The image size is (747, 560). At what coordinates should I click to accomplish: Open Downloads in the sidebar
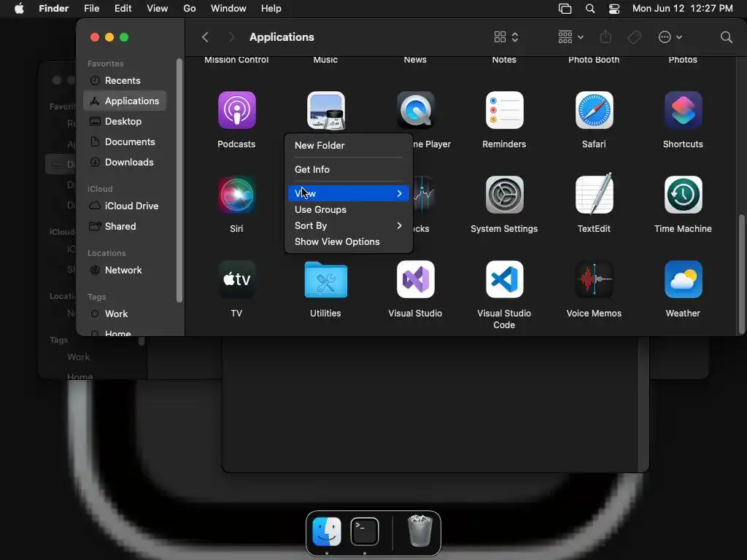click(x=125, y=163)
